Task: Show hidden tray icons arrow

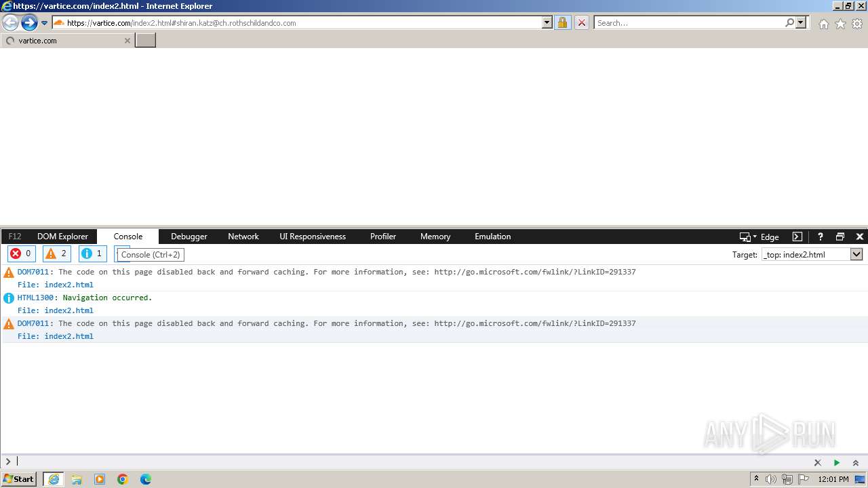Action: tap(756, 479)
